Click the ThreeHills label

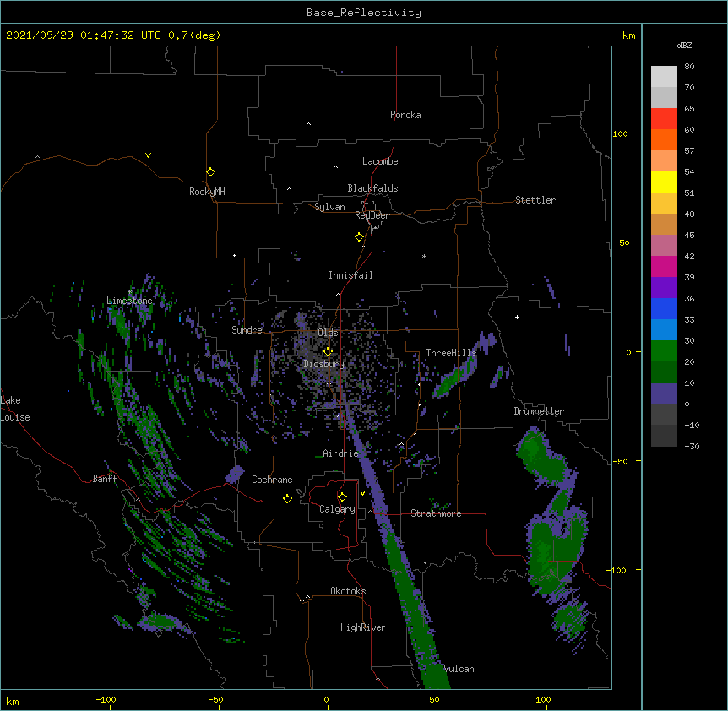coord(451,353)
